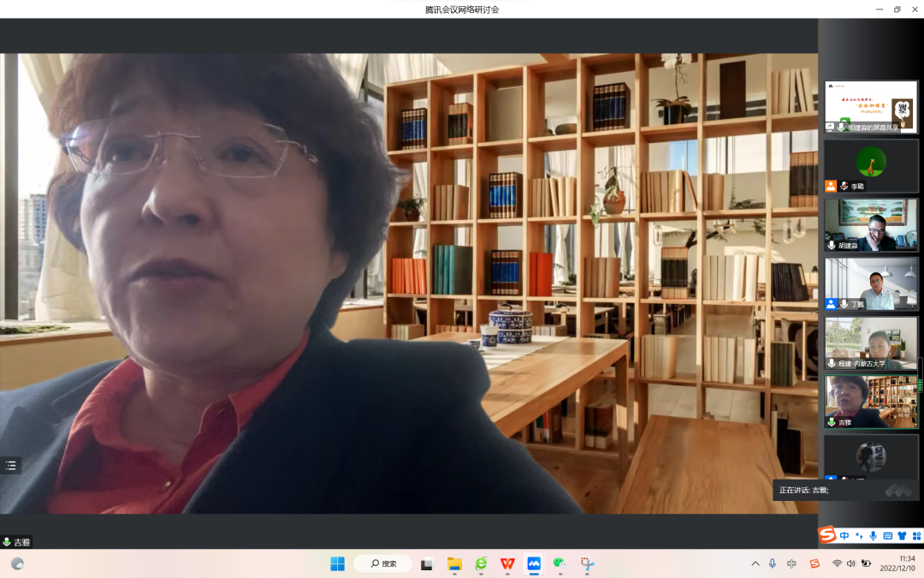Viewport: 924px width, 578px height.
Task: Start voice input from Sogou toolbar microphone
Action: [x=873, y=536]
